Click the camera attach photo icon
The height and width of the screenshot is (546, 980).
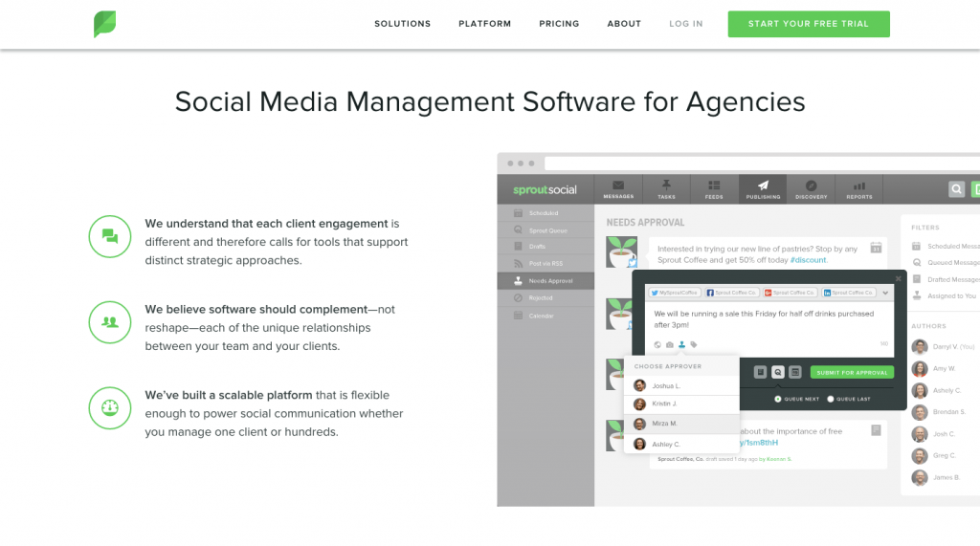(x=669, y=344)
